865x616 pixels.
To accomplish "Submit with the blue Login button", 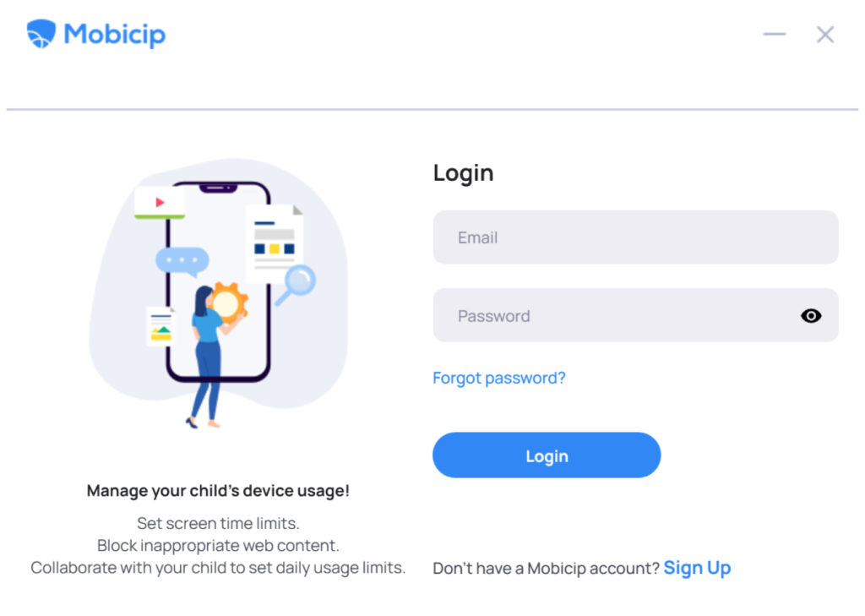I will tap(547, 455).
